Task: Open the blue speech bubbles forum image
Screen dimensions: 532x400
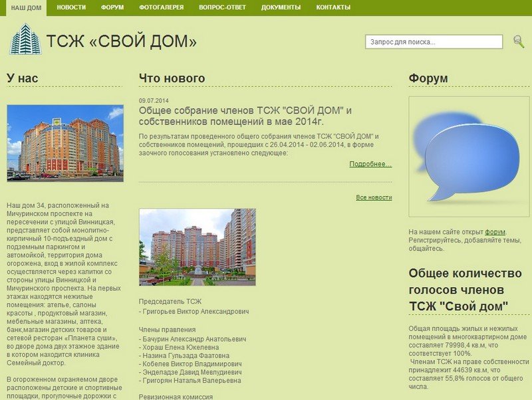Action: click(469, 157)
